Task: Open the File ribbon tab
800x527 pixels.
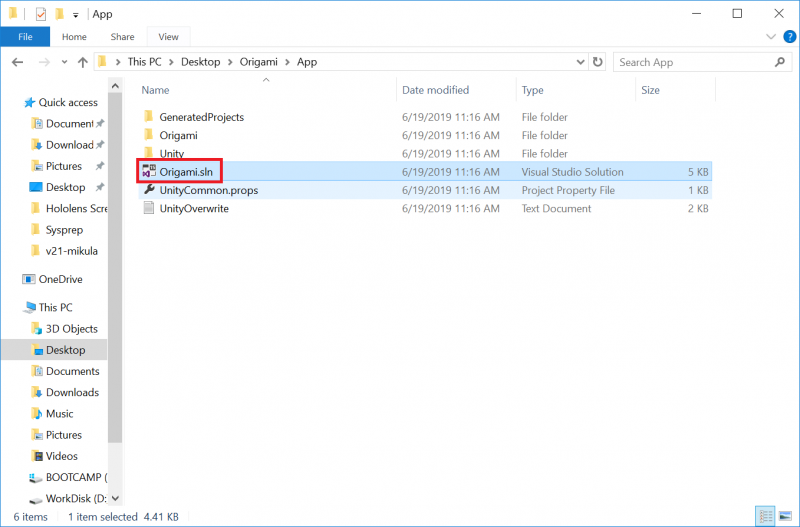Action: pos(25,37)
